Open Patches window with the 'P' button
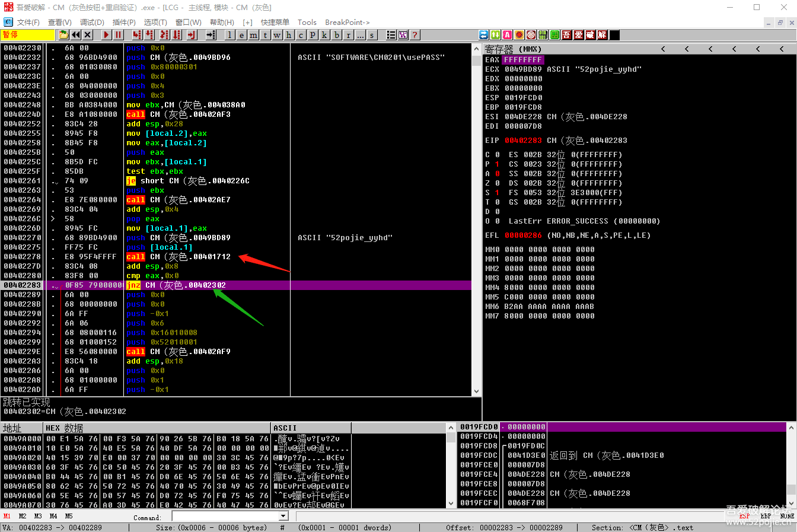This screenshot has width=797, height=532. 313,35
